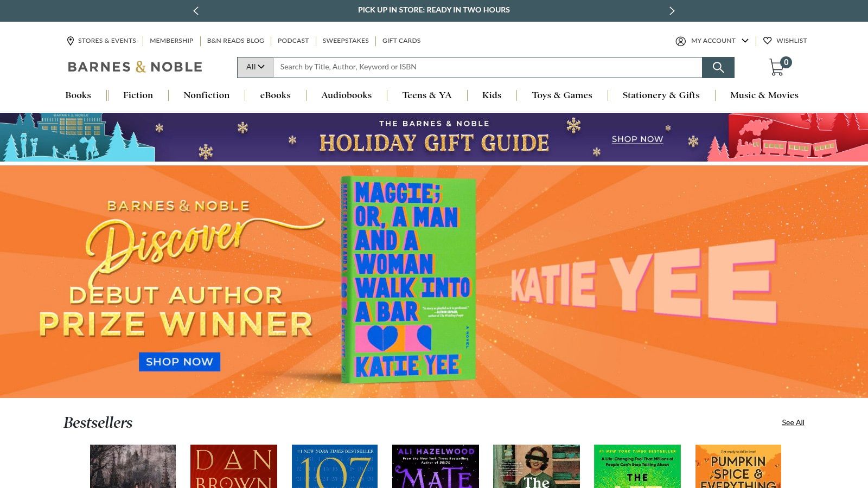Show previous promo with the left arrow
This screenshot has height=488, width=868.
pos(196,10)
